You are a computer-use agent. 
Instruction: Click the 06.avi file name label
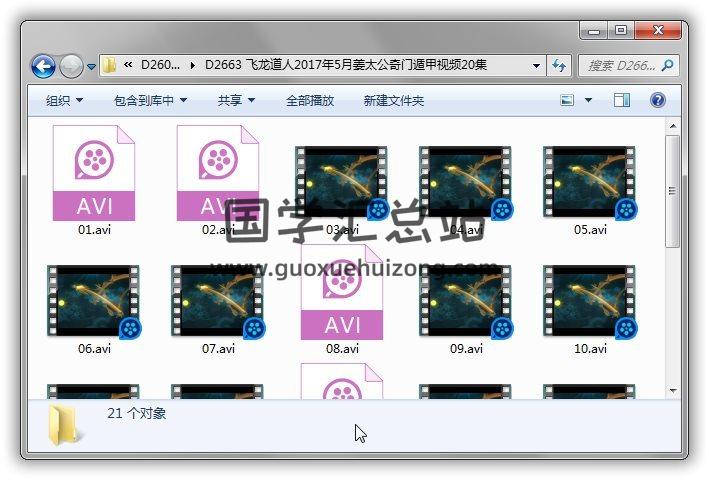coord(94,348)
